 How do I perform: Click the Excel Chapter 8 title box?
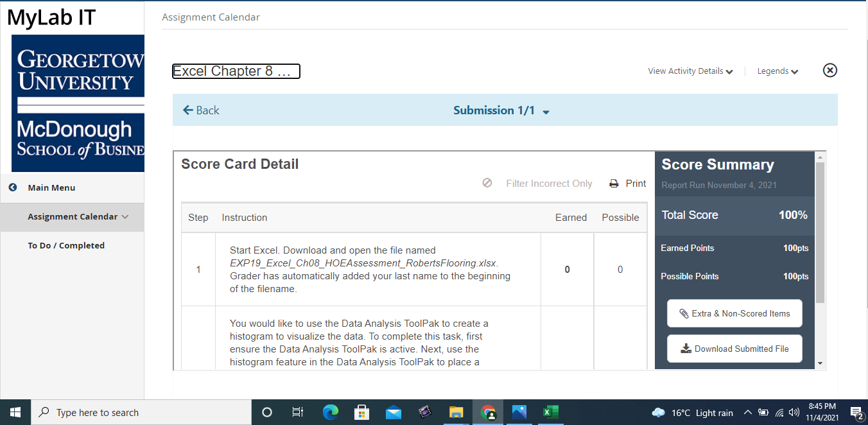pyautogui.click(x=236, y=71)
